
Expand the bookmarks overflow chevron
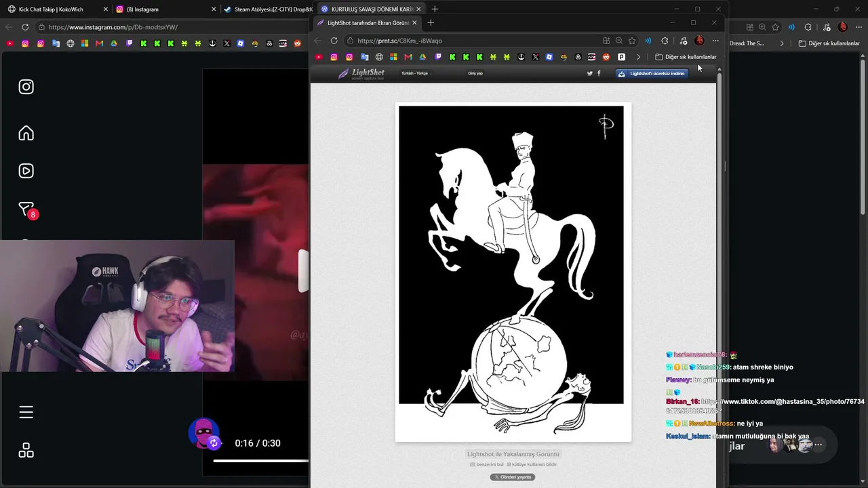tap(638, 57)
